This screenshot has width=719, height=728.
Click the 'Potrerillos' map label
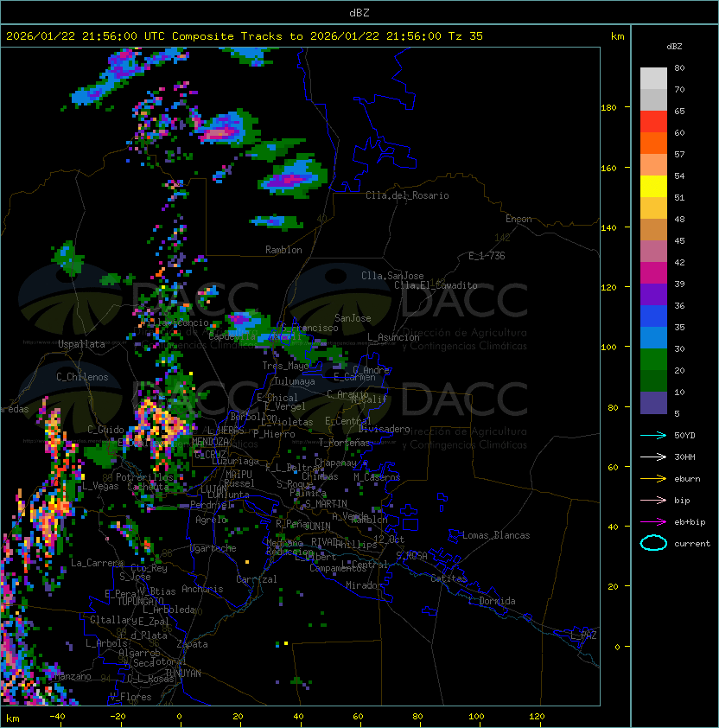(144, 476)
